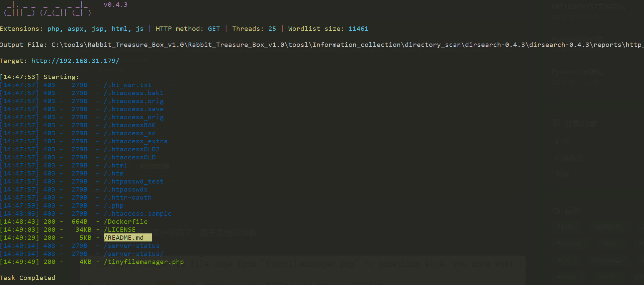
Task: Click the /.htaccess.sample scan result
Action: click(138, 214)
